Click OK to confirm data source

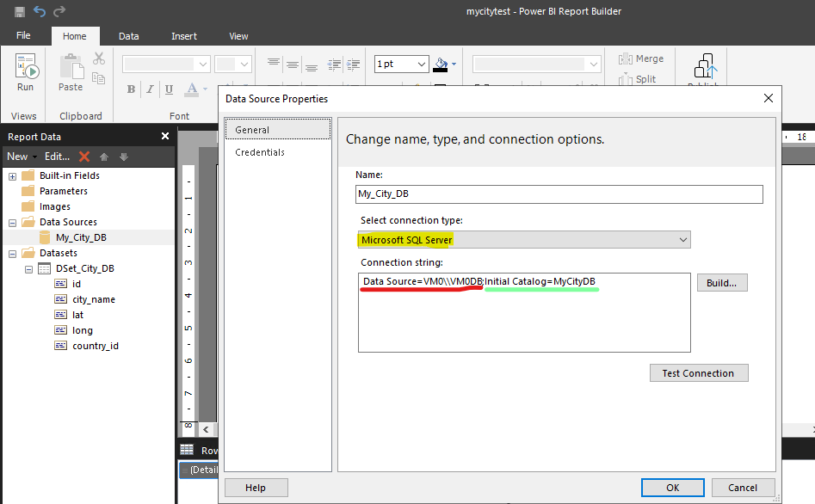(x=673, y=488)
